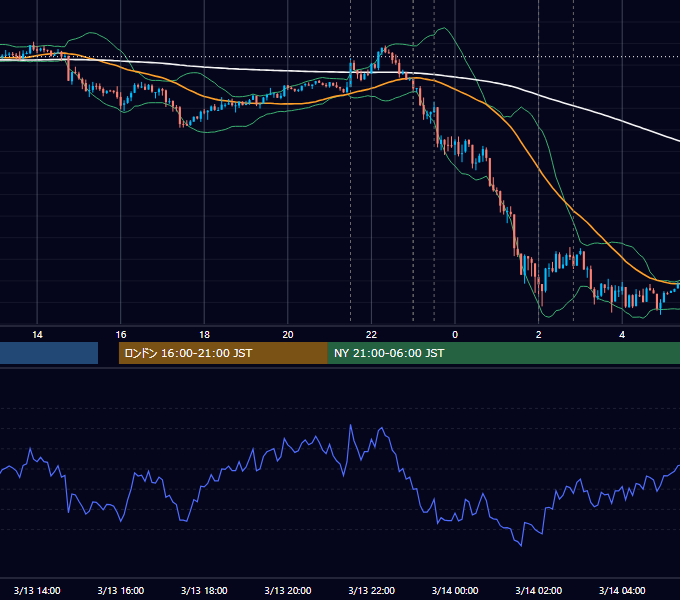Click the 3/13 18:00 time label
Screen dimensions: 680x600
coord(204,590)
